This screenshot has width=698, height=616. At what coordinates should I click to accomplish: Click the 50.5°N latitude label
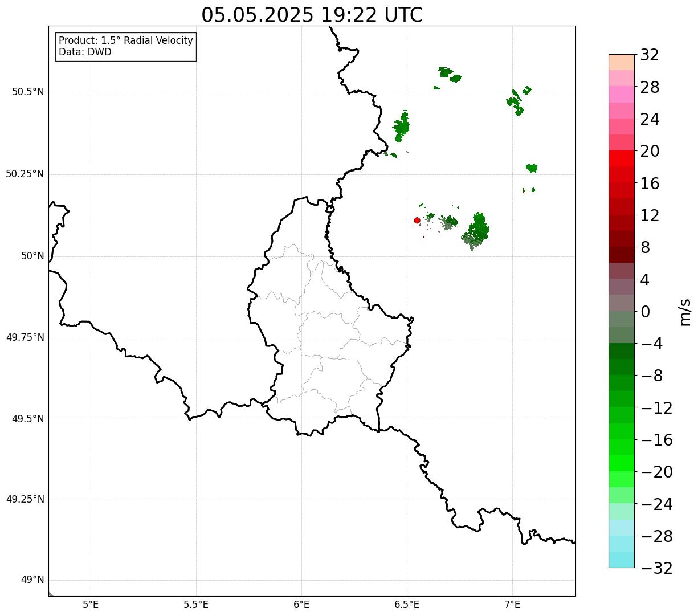click(28, 92)
